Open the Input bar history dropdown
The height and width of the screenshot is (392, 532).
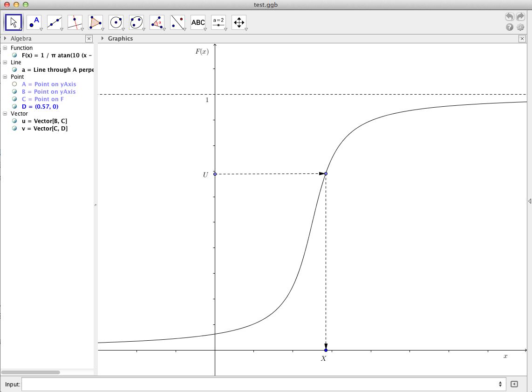pos(500,384)
